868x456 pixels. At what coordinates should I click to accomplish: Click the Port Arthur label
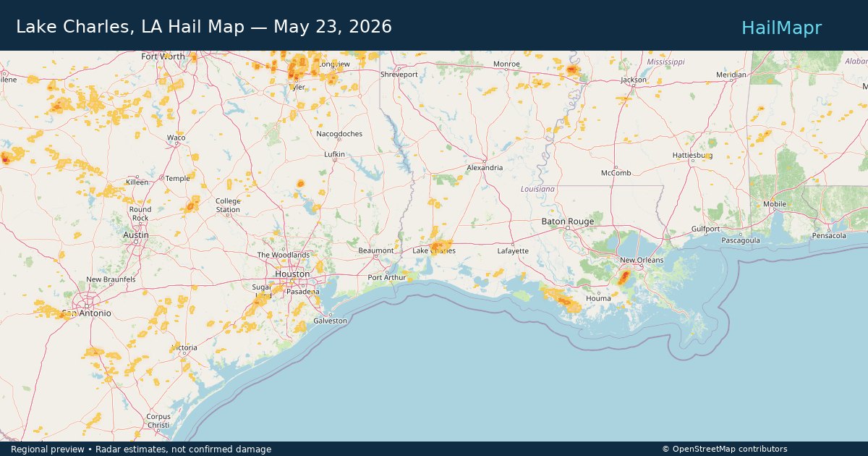point(387,277)
